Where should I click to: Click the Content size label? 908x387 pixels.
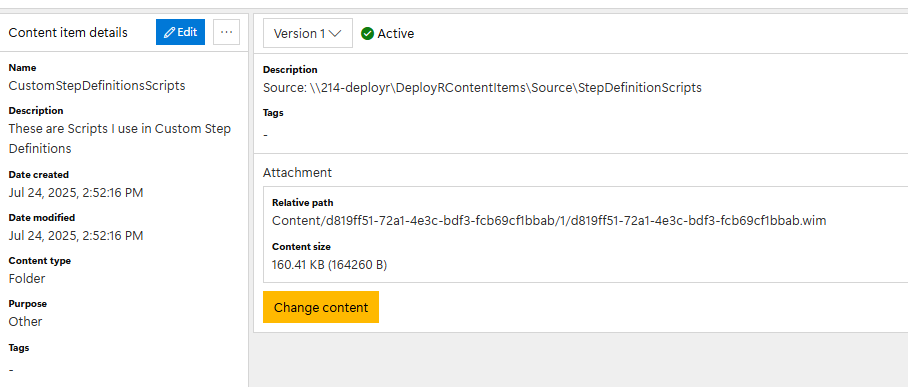(x=301, y=247)
